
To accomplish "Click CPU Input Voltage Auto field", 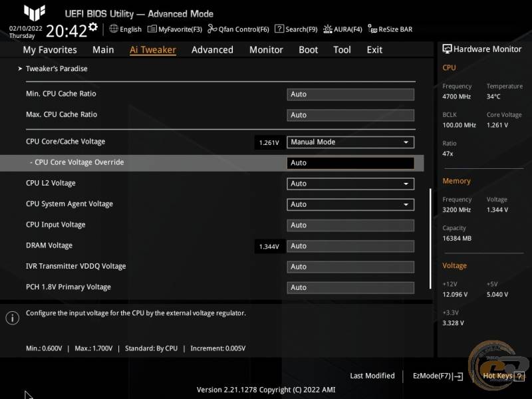I will 350,225.
